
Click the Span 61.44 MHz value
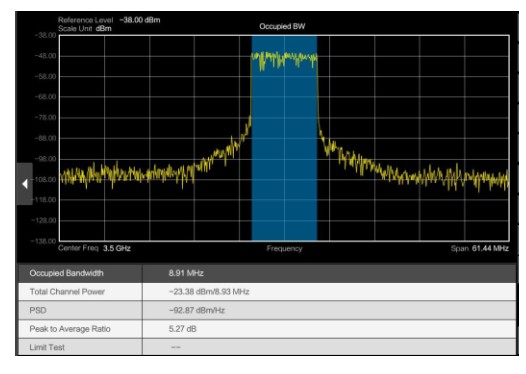point(490,248)
